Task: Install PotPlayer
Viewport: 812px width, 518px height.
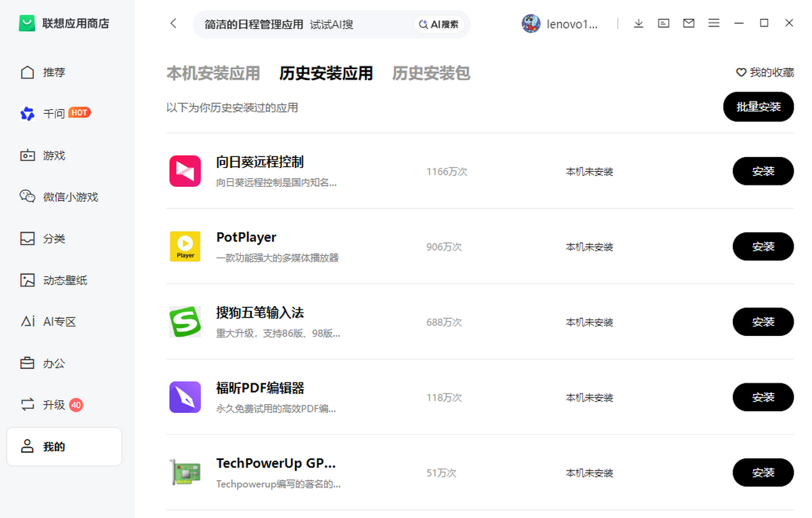Action: tap(763, 246)
